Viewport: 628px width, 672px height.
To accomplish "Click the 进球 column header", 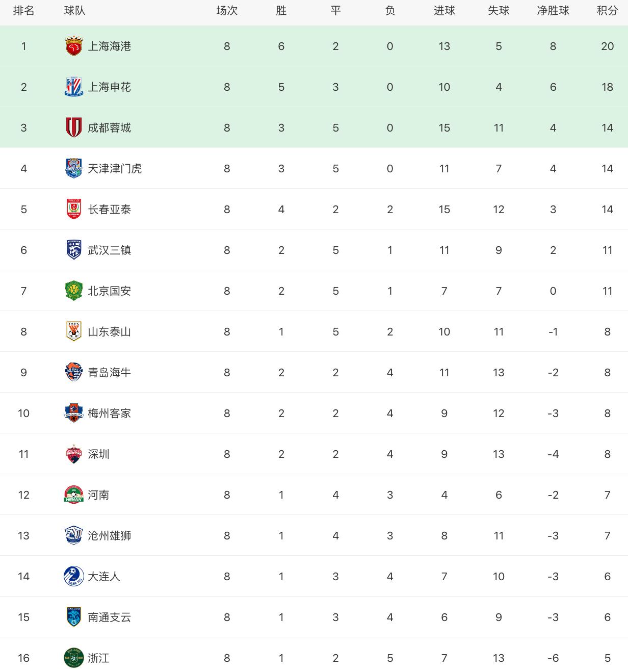I will 444,11.
